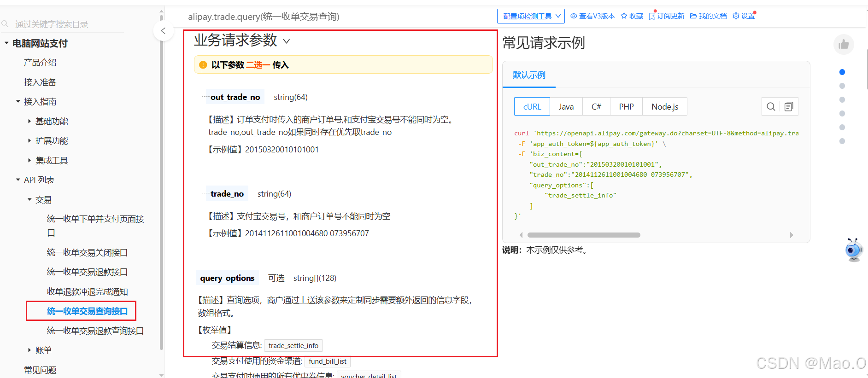Collapse the 交易 tree node
This screenshot has height=378, width=868.
tap(29, 199)
